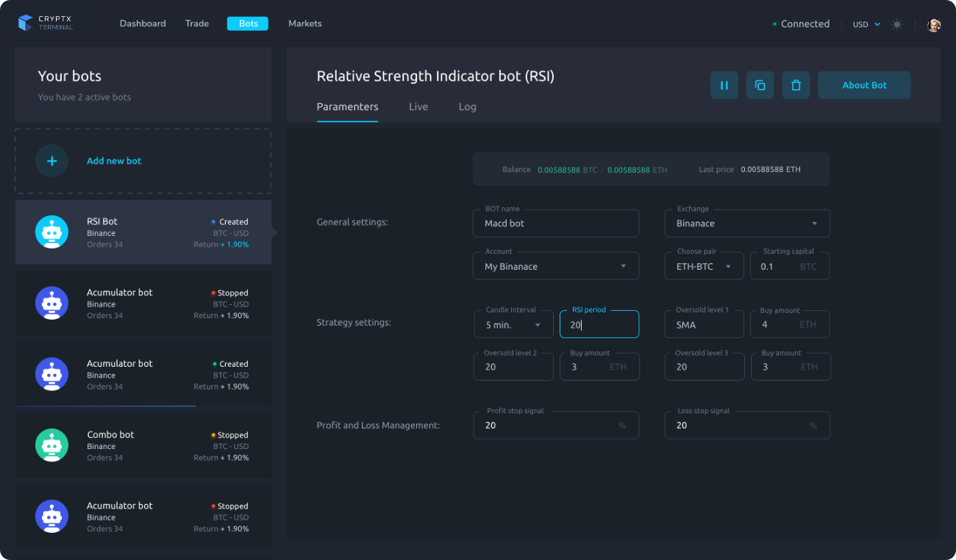Toggle light theme sun icon
This screenshot has height=560, width=956.
pyautogui.click(x=897, y=24)
